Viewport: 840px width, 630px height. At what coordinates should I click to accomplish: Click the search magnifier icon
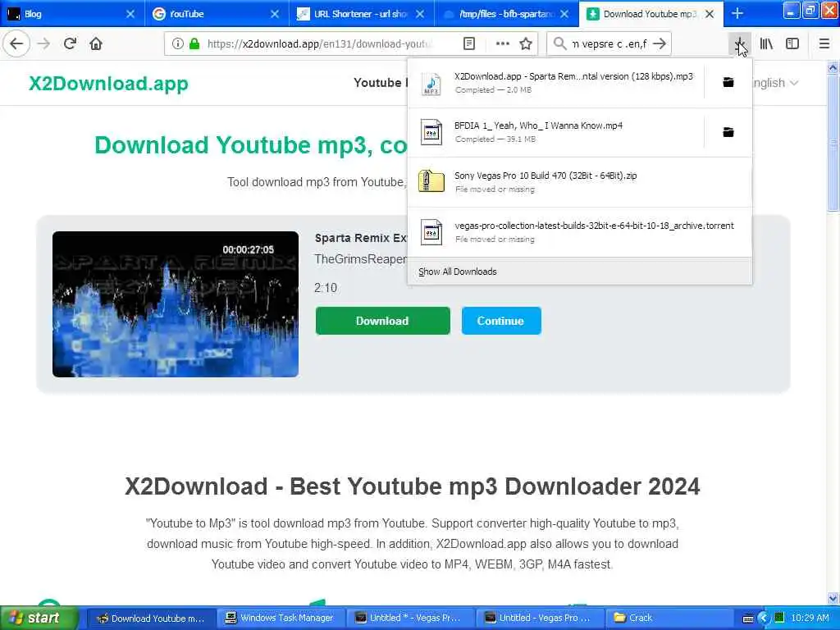point(559,44)
